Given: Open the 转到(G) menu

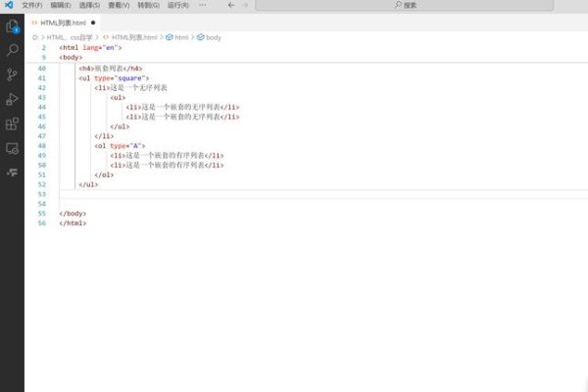Looking at the screenshot, I should [x=147, y=5].
